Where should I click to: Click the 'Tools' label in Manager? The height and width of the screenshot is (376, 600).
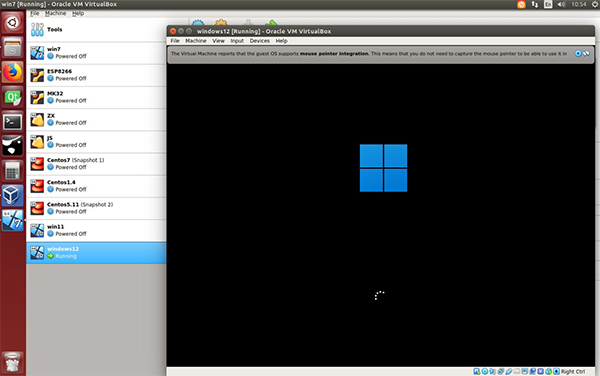54,29
